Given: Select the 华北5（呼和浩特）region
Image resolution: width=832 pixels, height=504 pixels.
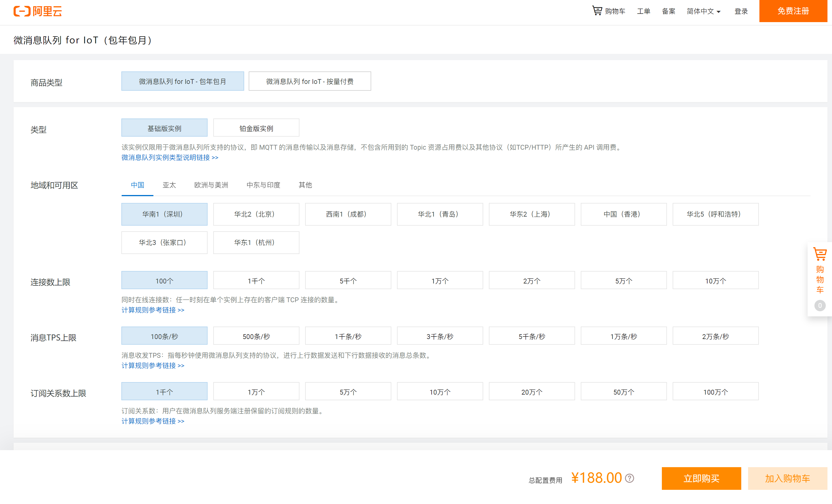Looking at the screenshot, I should [715, 214].
